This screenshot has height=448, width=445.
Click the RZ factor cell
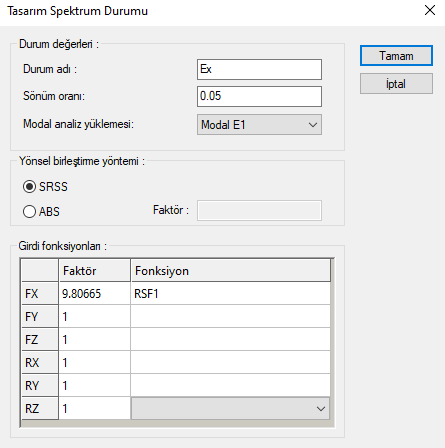[x=95, y=408]
